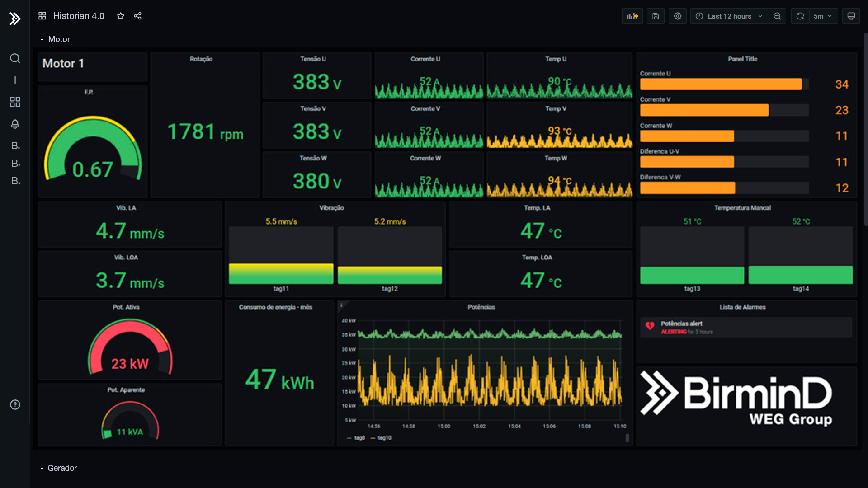Click the Pot. Ativa 23 kW gauge
This screenshot has width=868, height=488.
point(130,348)
